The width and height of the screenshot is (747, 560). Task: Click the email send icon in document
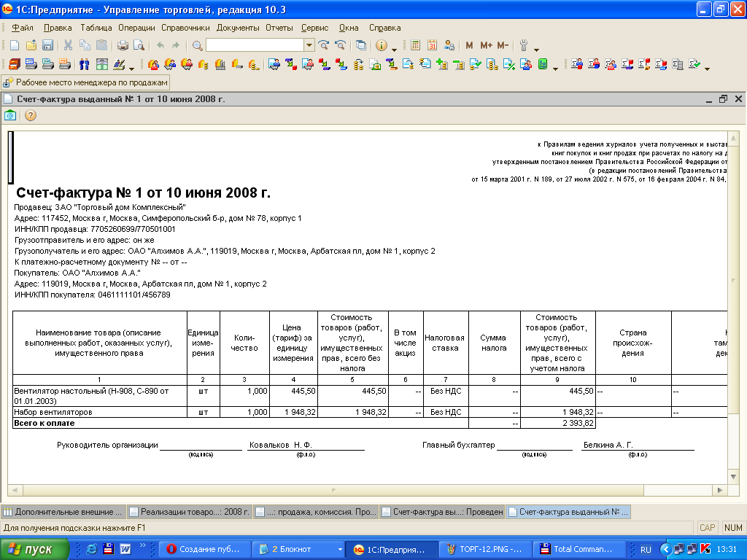[x=10, y=115]
